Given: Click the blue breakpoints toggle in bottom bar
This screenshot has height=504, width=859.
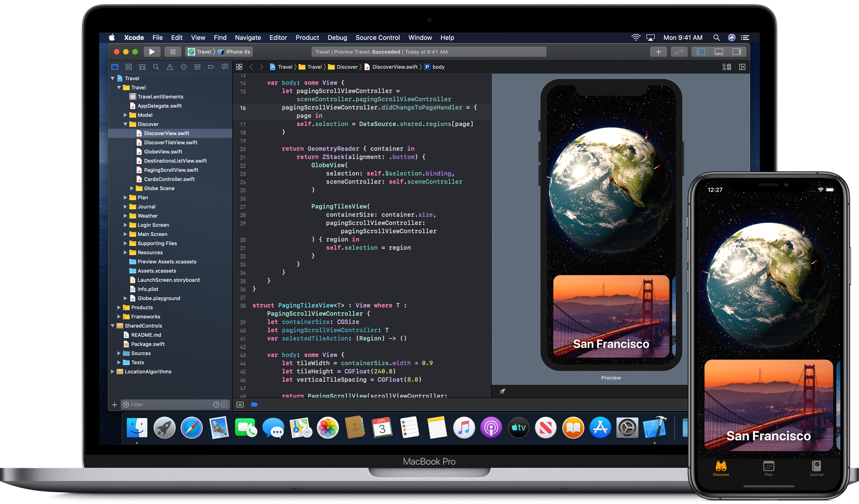Looking at the screenshot, I should [254, 405].
